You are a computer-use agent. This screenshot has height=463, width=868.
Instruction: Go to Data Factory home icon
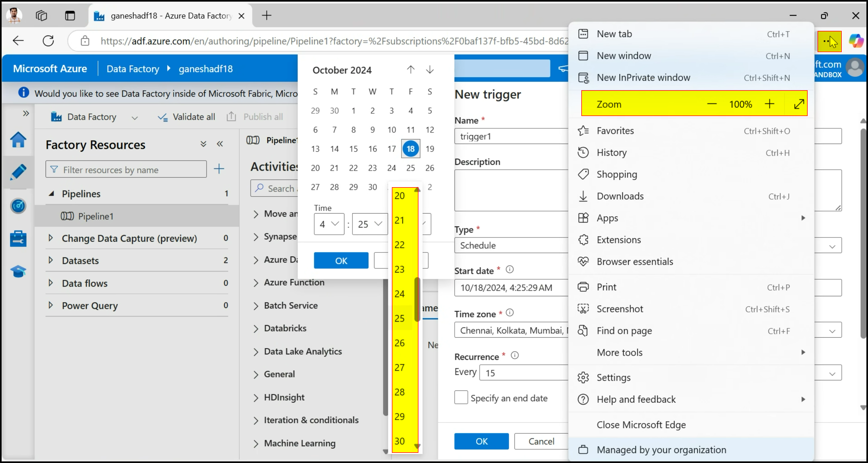[18, 139]
